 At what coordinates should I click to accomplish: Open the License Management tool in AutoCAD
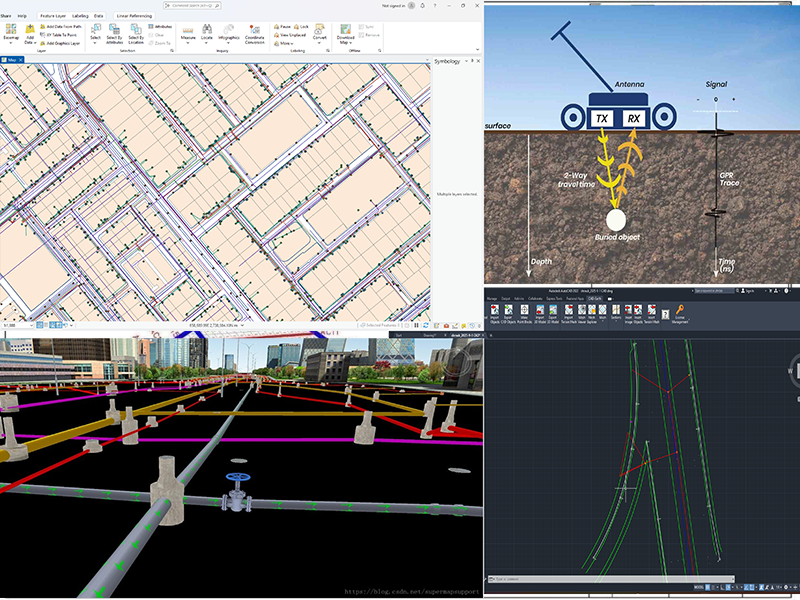coord(681,312)
